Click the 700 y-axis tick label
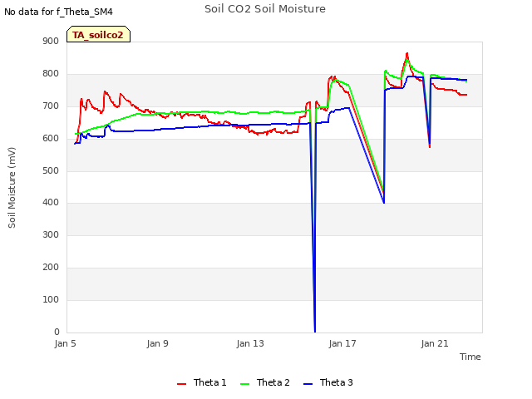The height and width of the screenshot is (399, 532). 51,106
